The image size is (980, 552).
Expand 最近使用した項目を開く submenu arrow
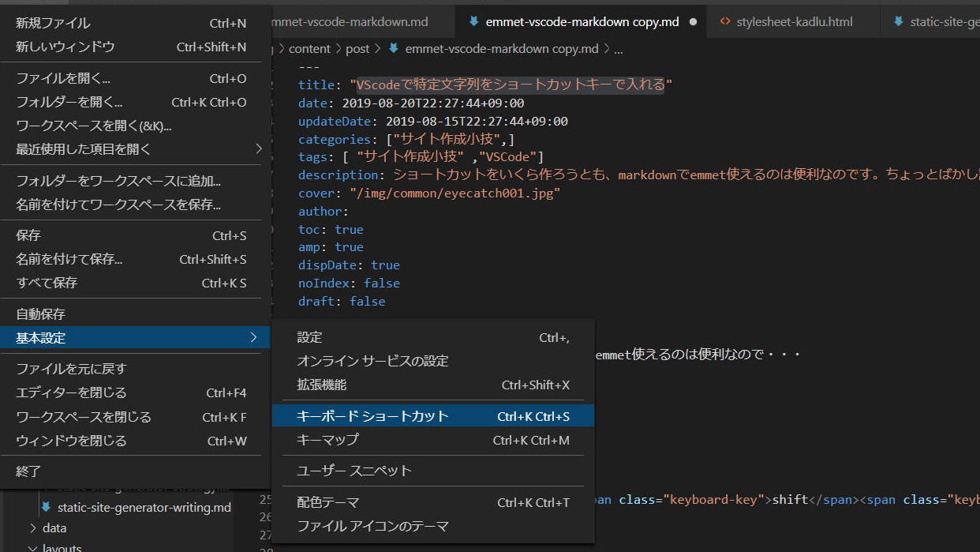[x=259, y=148]
